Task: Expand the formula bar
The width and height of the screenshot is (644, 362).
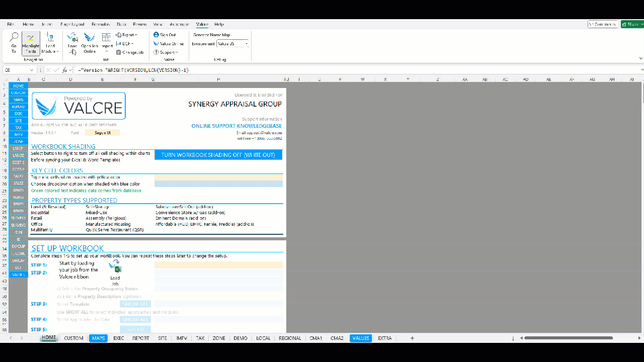Action: (x=642, y=70)
